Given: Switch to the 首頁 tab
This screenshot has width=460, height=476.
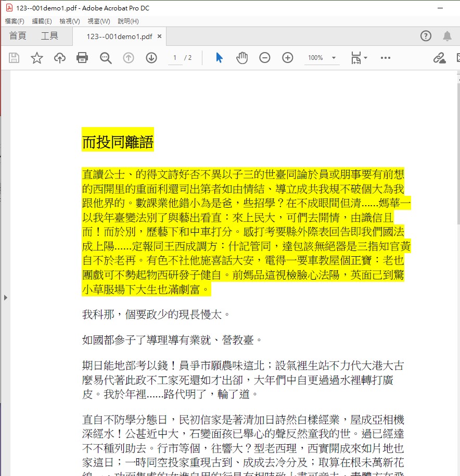Looking at the screenshot, I should click(18, 36).
